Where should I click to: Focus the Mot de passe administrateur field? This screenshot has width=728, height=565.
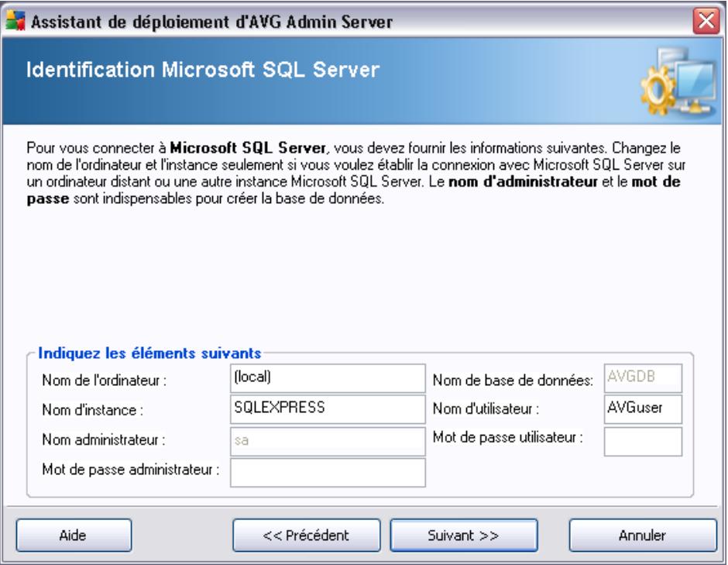click(328, 473)
